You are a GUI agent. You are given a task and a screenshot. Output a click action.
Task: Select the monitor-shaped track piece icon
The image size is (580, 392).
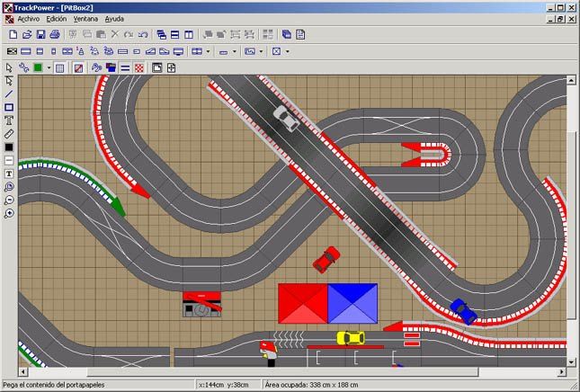(x=178, y=51)
